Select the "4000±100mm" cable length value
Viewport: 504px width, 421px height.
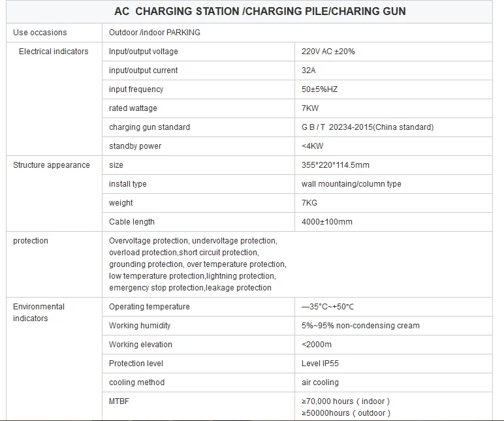tap(327, 222)
